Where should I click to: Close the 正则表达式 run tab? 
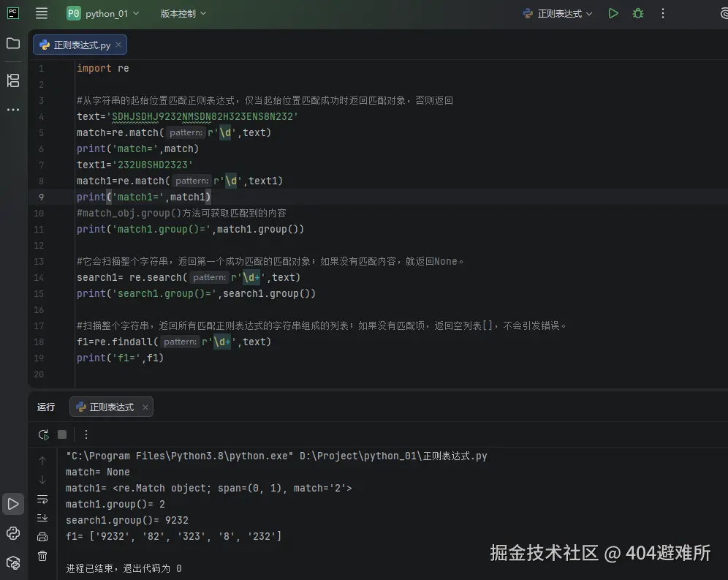coord(145,407)
